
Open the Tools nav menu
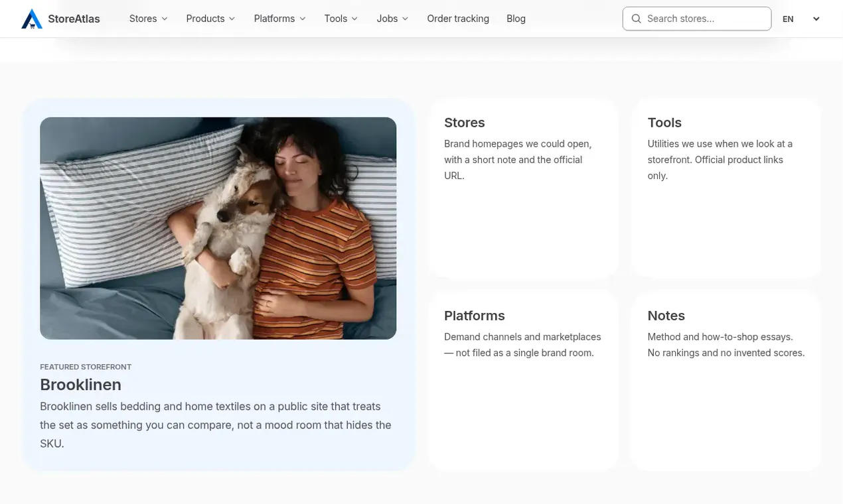(341, 19)
